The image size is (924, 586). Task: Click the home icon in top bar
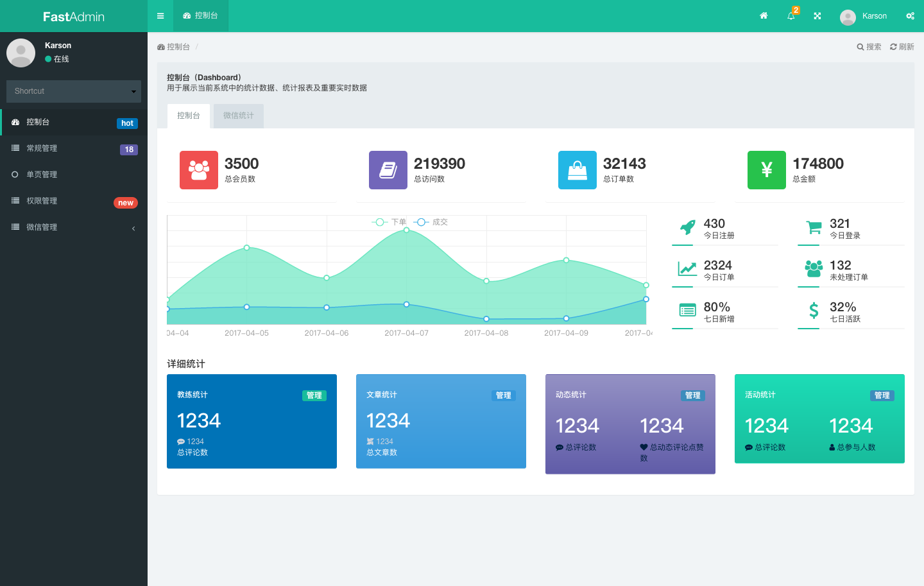click(x=764, y=15)
